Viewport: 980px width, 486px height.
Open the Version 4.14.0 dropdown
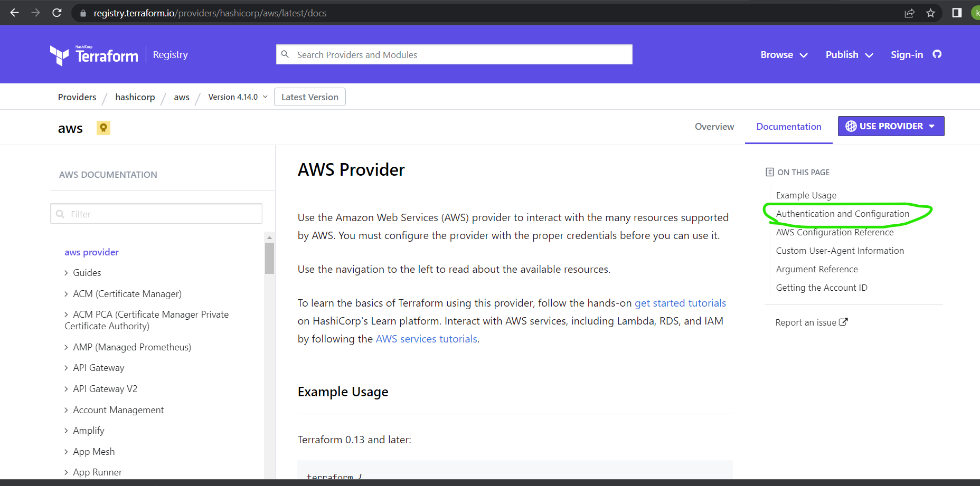[238, 97]
